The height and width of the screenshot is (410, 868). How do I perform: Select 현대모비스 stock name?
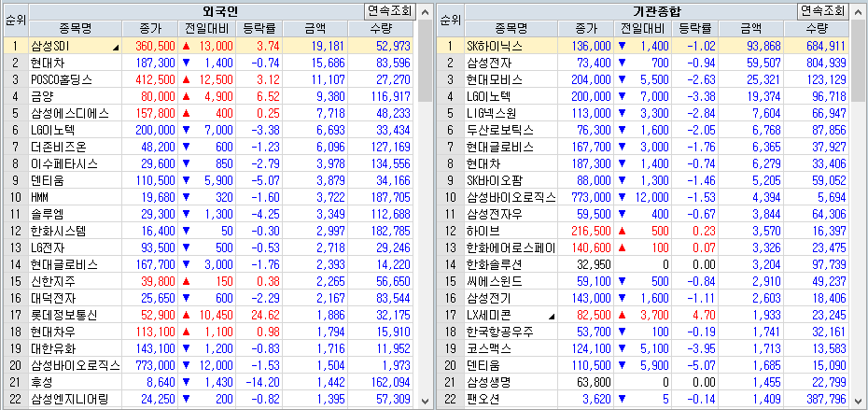pos(495,79)
